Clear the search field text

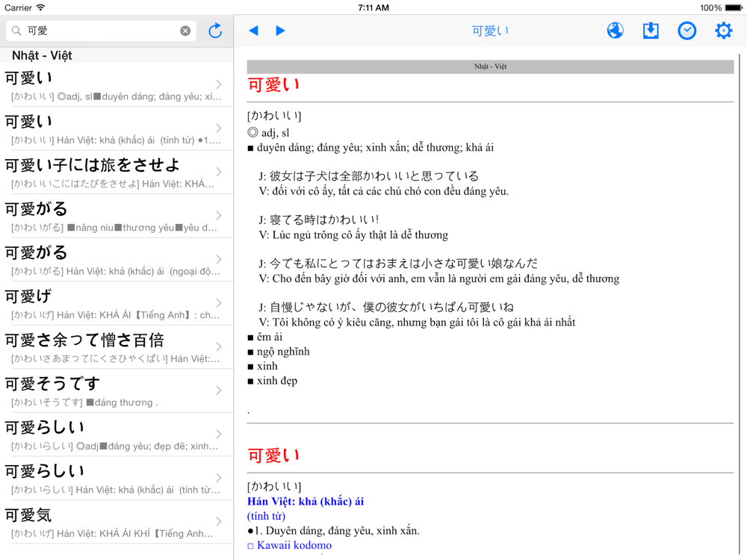click(185, 31)
